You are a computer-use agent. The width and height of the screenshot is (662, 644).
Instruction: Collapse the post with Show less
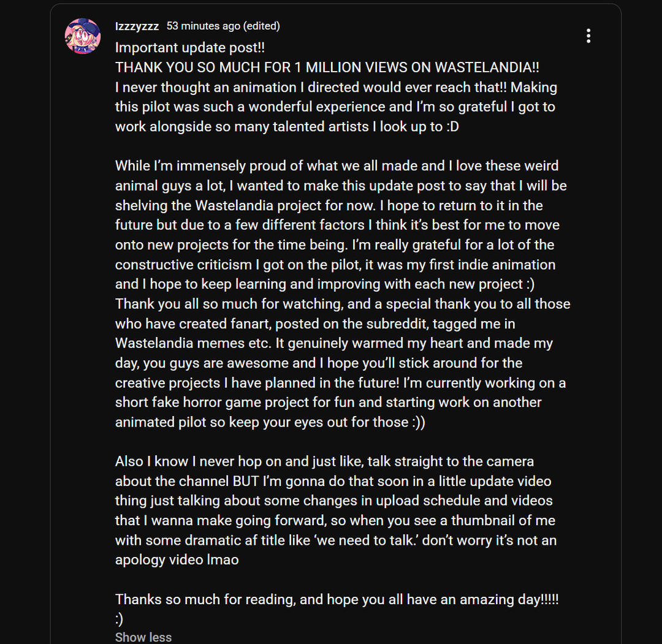(143, 637)
